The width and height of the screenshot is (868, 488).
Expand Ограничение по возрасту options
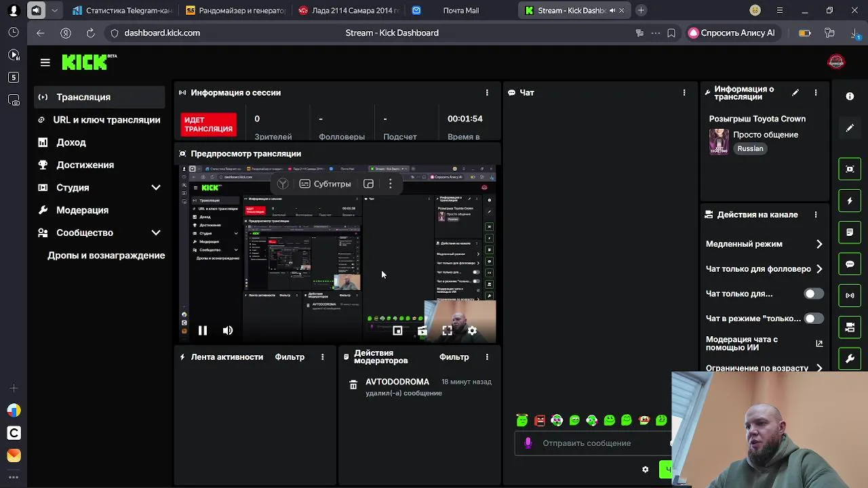tap(819, 368)
